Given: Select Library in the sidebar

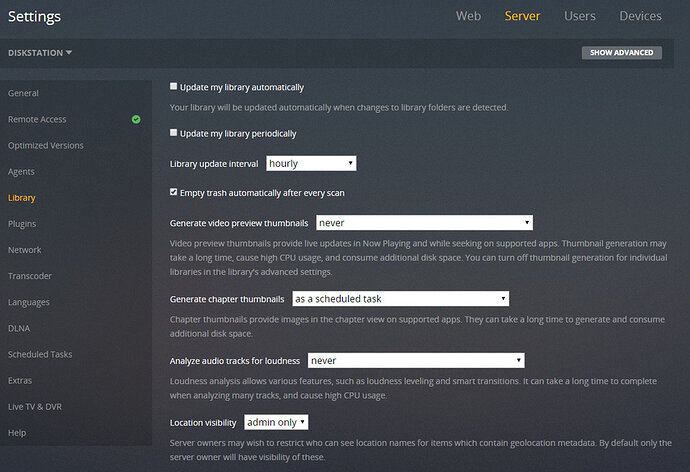Looking at the screenshot, I should 22,198.
